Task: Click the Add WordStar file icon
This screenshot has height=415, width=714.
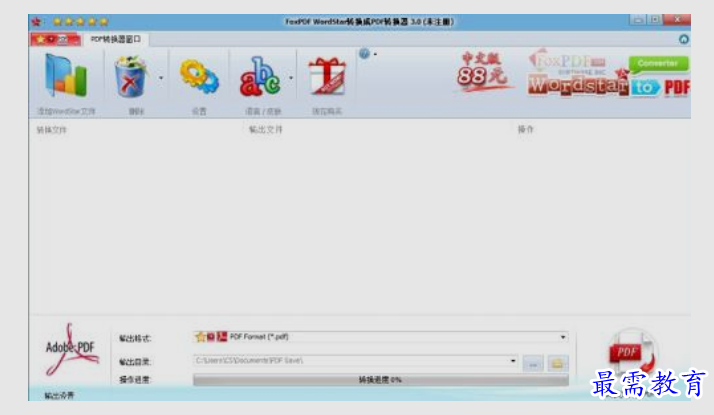Action: (66, 76)
